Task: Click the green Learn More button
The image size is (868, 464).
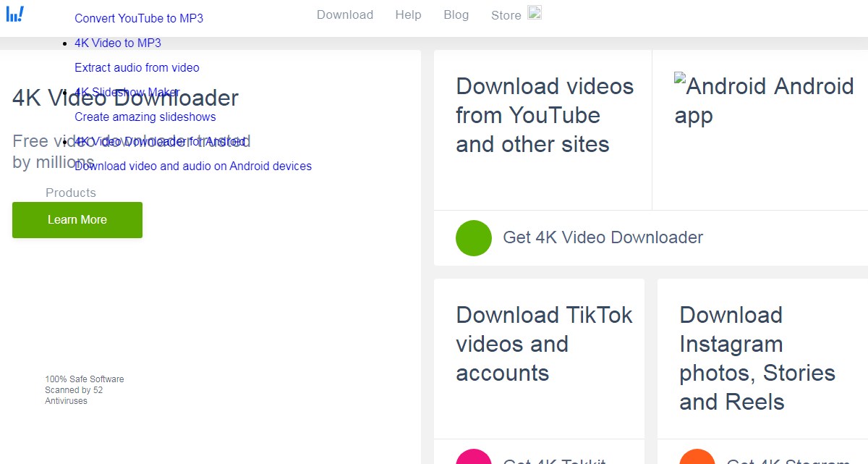Action: tap(77, 220)
